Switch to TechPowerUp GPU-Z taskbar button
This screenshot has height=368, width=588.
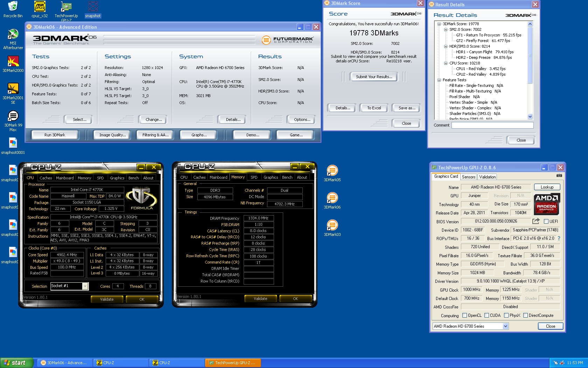[x=233, y=363]
